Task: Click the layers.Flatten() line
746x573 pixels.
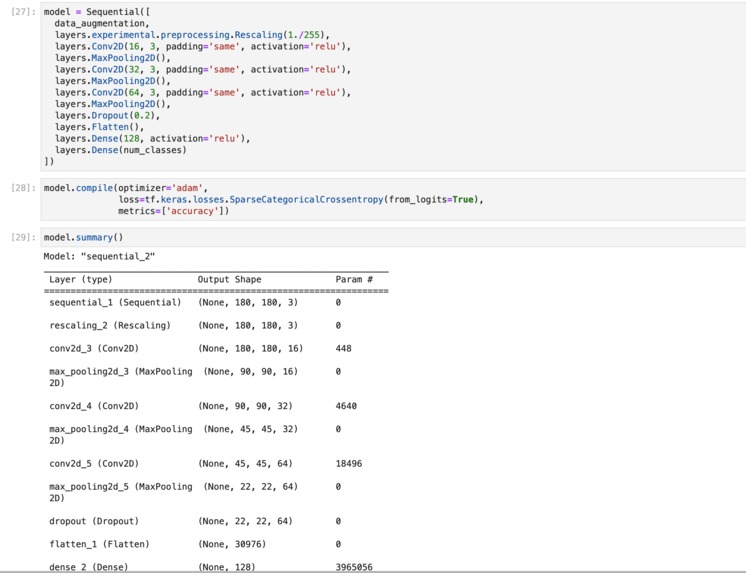Action: (x=99, y=127)
